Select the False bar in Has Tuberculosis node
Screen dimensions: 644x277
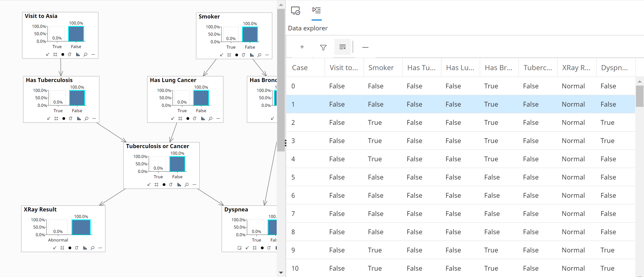click(77, 97)
